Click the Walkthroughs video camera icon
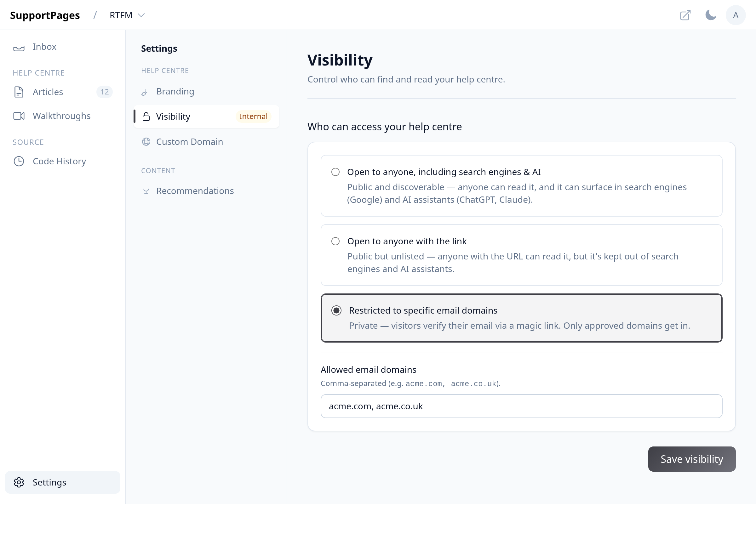 tap(19, 116)
